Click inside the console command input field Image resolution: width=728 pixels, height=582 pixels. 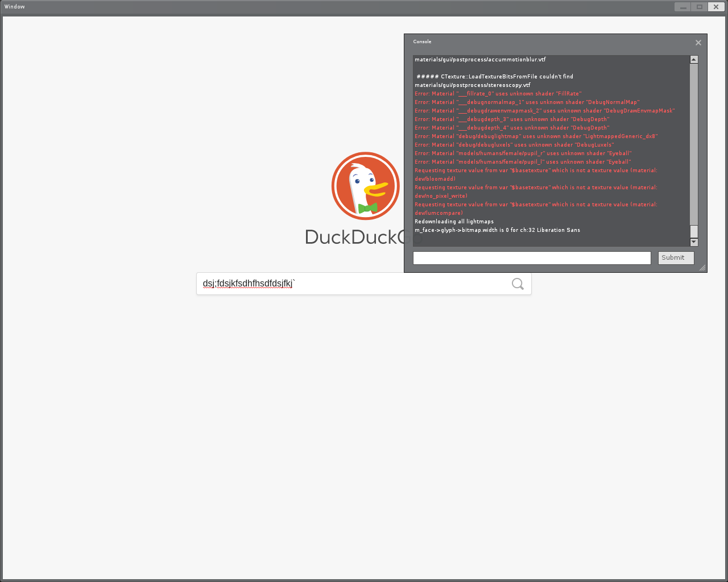click(x=532, y=257)
